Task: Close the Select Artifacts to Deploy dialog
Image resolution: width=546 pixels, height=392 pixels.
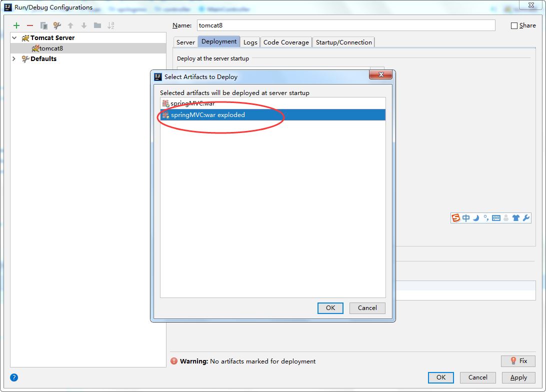Action: (x=381, y=74)
